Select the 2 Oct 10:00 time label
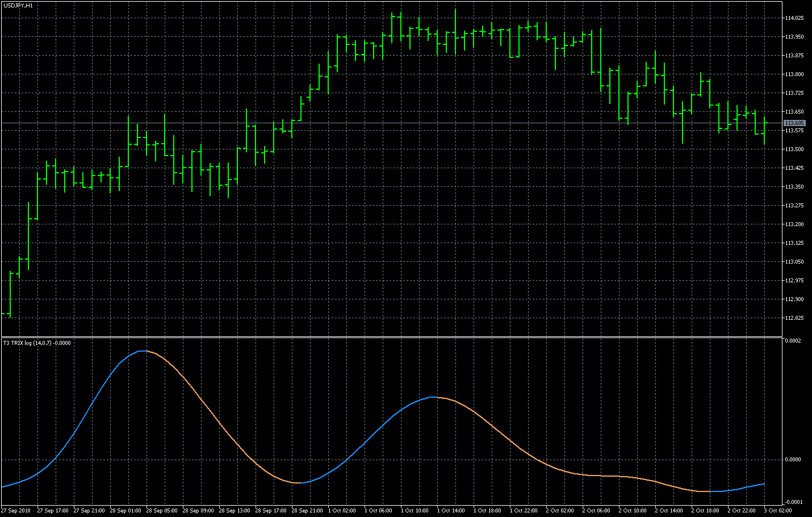Image resolution: width=812 pixels, height=517 pixels. [x=633, y=511]
